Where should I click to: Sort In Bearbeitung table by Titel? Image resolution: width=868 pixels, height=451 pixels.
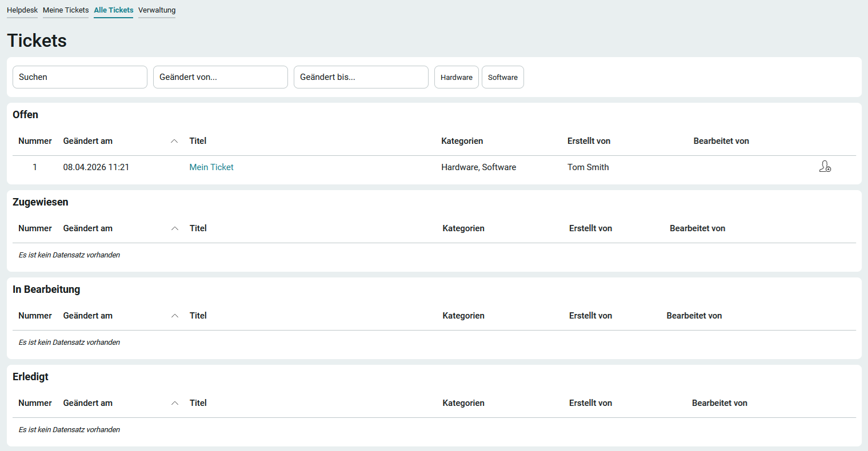click(x=198, y=316)
